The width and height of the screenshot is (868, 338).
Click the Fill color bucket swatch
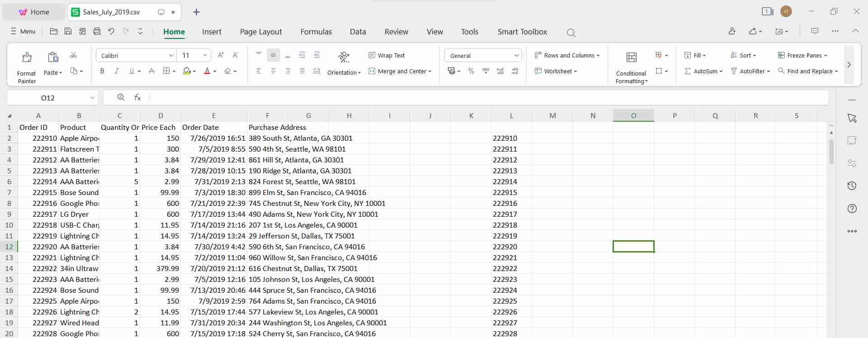pyautogui.click(x=187, y=71)
